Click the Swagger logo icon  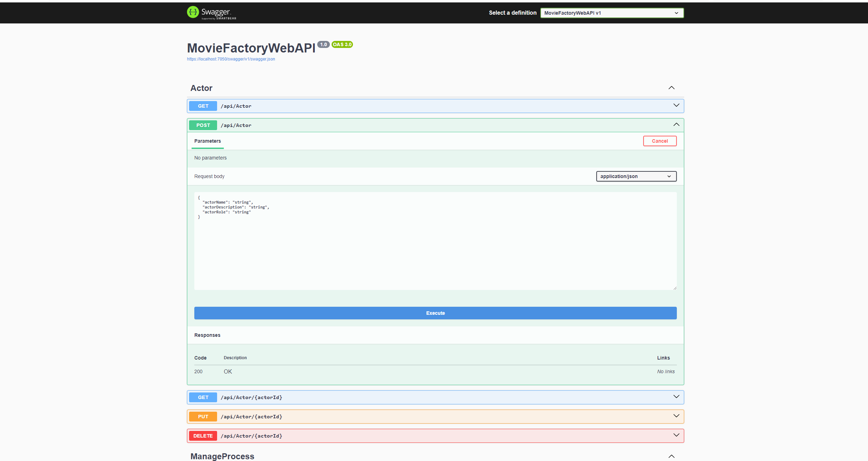tap(193, 12)
